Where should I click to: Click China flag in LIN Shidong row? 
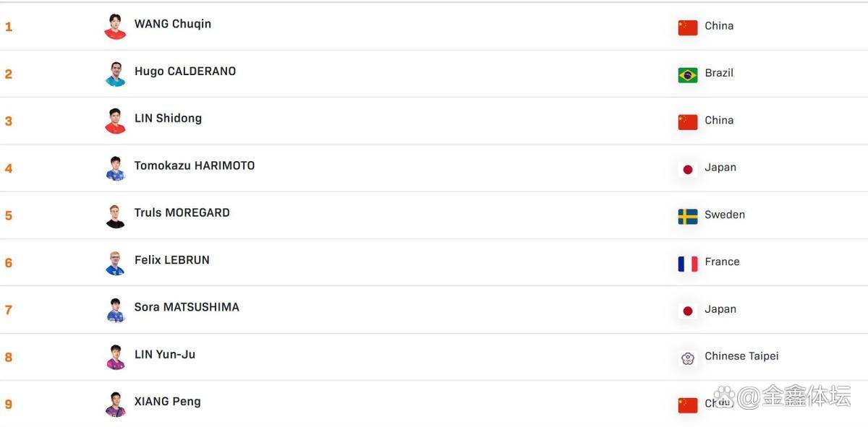[x=688, y=121]
